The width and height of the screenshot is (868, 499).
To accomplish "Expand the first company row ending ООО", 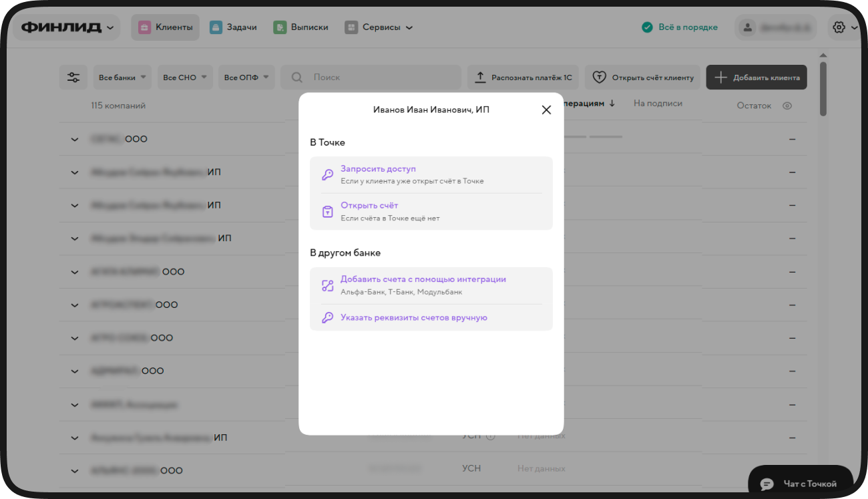I will (x=74, y=139).
